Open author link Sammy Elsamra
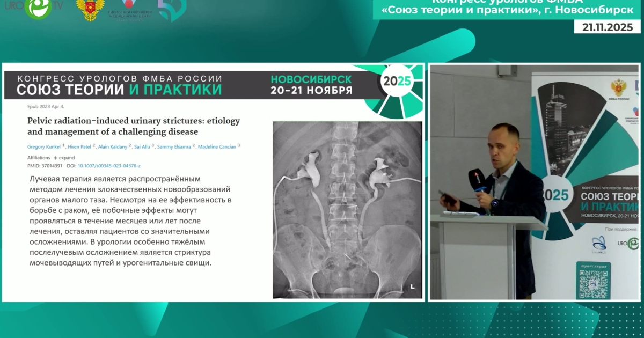The image size is (644, 338). pyautogui.click(x=175, y=146)
